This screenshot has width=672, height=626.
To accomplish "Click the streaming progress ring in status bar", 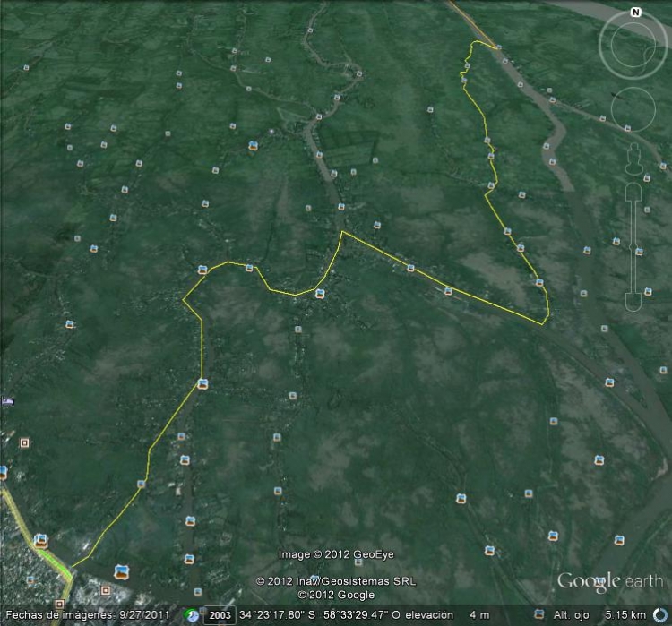I will coord(660,615).
